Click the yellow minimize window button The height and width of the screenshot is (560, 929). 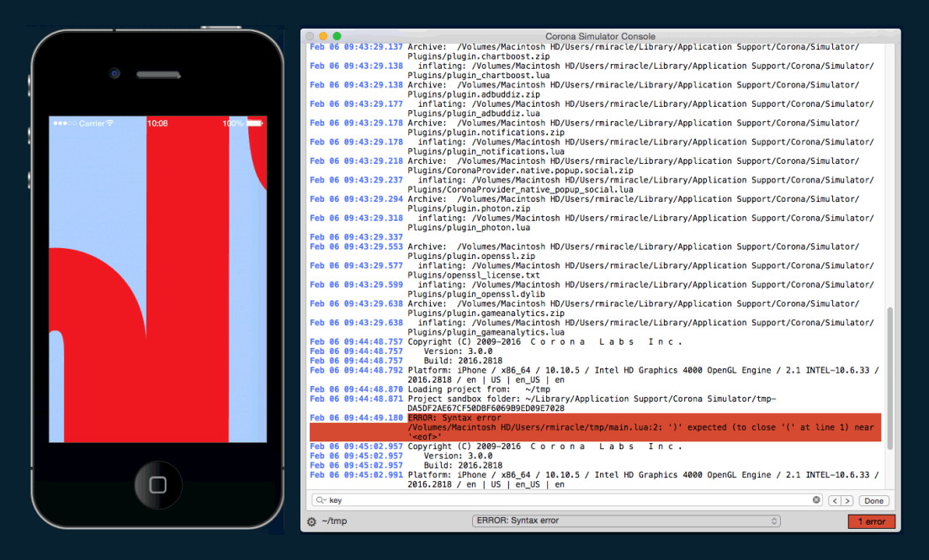click(x=324, y=36)
